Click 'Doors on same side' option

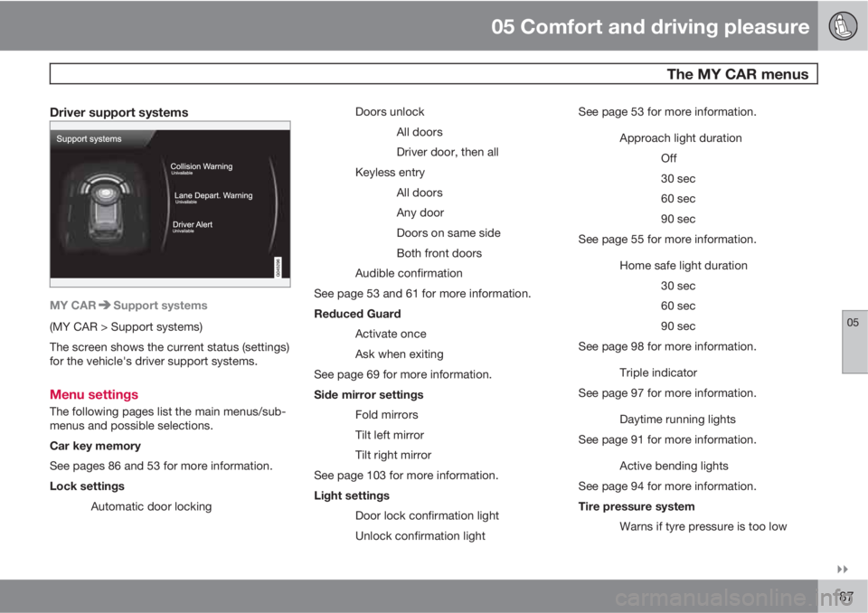coord(448,232)
